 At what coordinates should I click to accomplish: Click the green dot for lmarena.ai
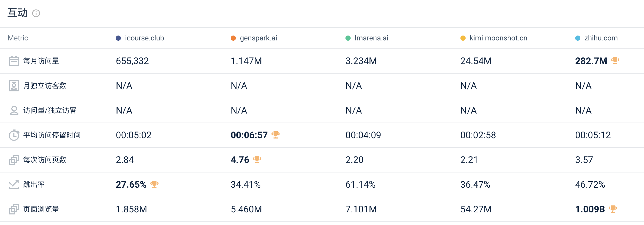[x=348, y=38]
